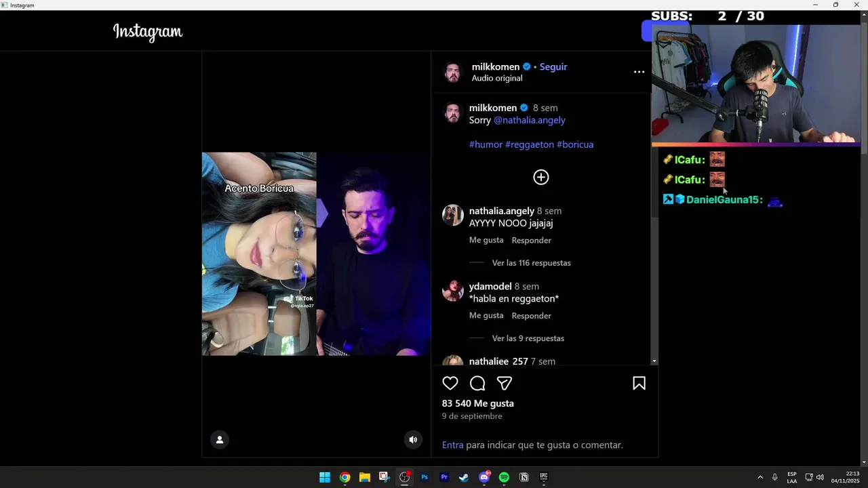The width and height of the screenshot is (868, 488).
Task: Open File Explorer from the taskbar
Action: (x=365, y=477)
